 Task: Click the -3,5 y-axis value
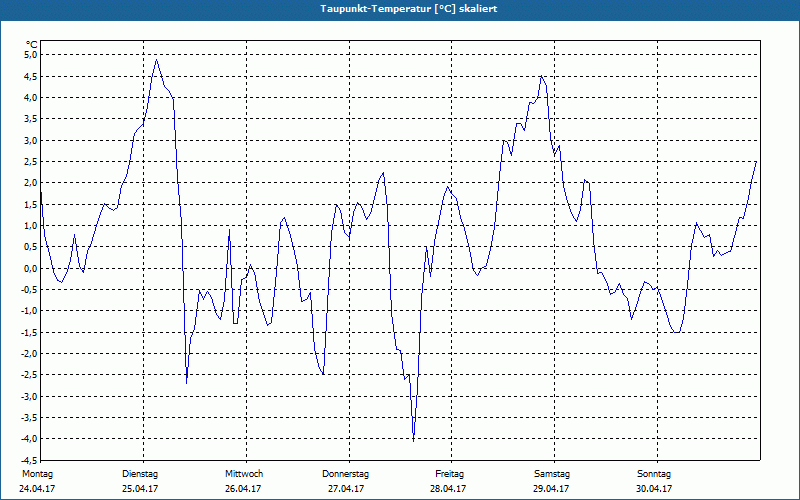tap(29, 418)
